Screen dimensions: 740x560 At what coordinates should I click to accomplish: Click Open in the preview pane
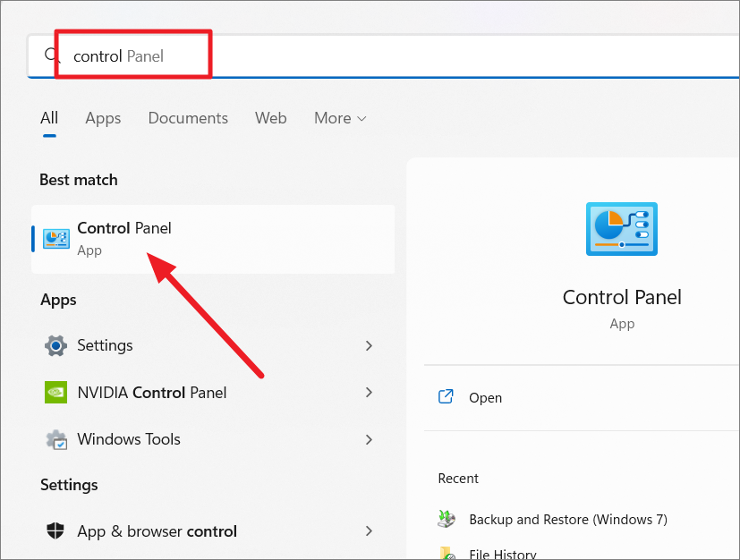coord(485,398)
